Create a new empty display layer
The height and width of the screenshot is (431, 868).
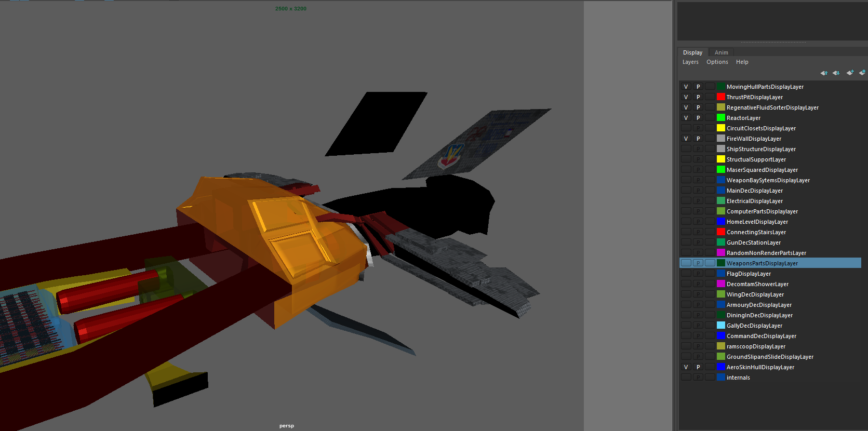[x=850, y=73]
